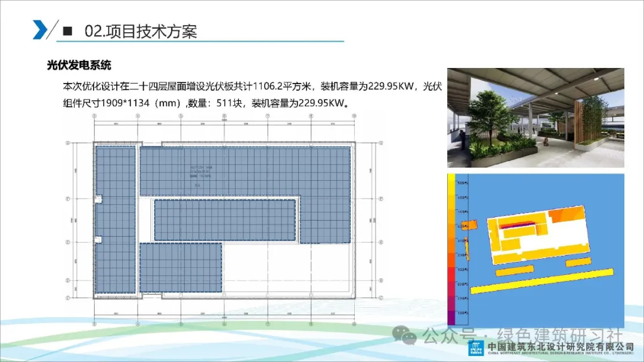Click the slide title 02.项目技术方案
Image resolution: width=644 pixels, height=362 pixels.
click(x=141, y=31)
